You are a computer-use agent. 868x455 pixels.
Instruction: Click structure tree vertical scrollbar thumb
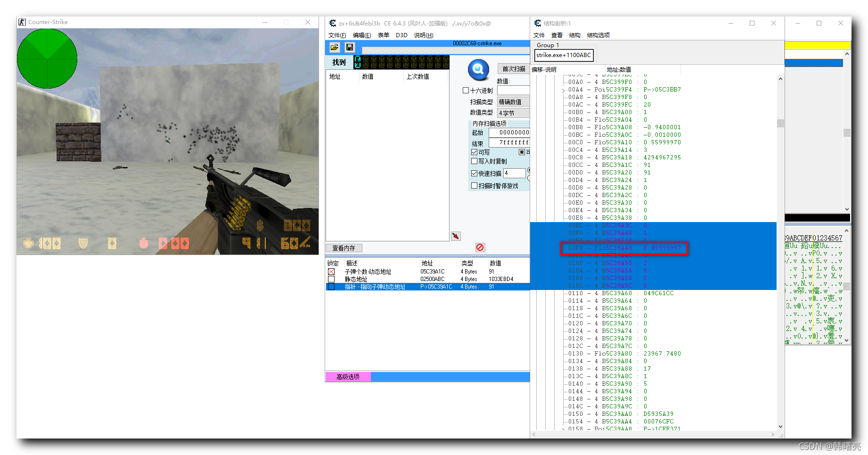tap(780, 123)
